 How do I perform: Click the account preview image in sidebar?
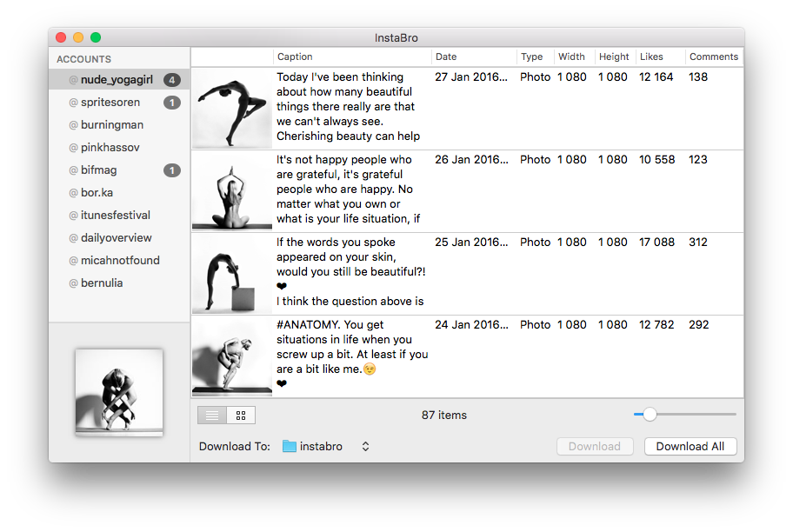click(x=119, y=392)
